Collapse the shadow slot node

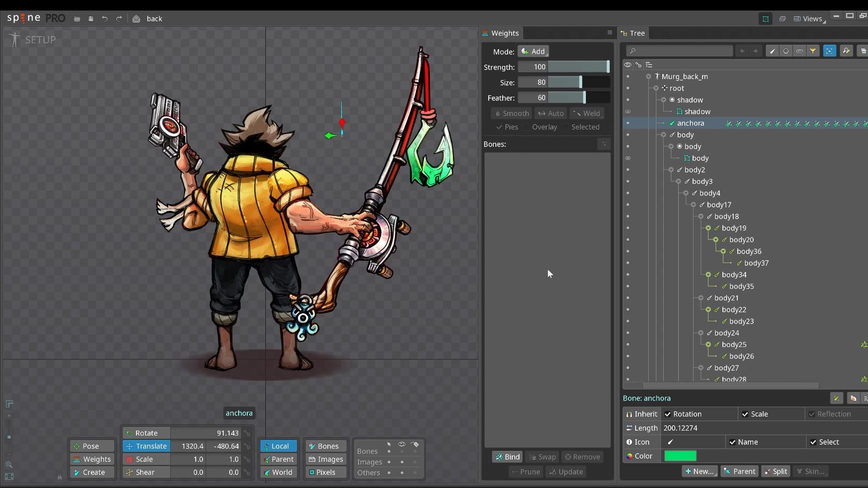[664, 100]
